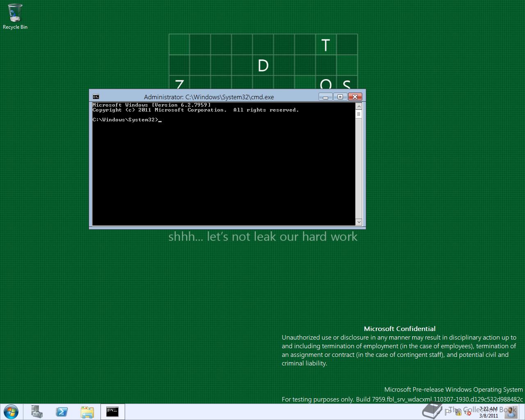525x420 pixels.
Task: Click the letter T wallpaper tile
Action: tap(326, 45)
